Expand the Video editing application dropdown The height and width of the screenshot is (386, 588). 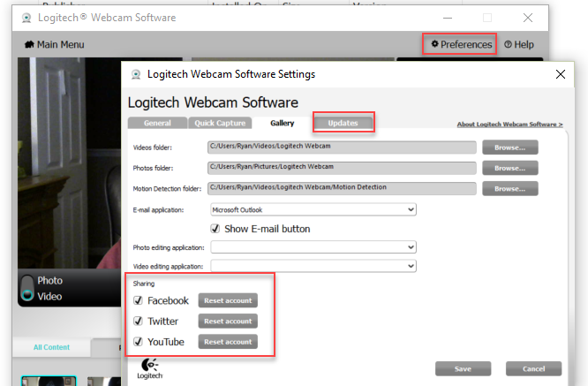pyautogui.click(x=313, y=266)
